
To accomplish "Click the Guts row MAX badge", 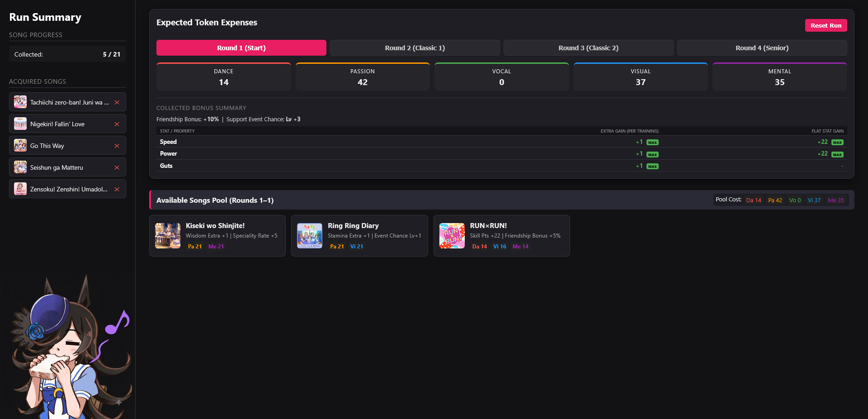I will point(652,167).
